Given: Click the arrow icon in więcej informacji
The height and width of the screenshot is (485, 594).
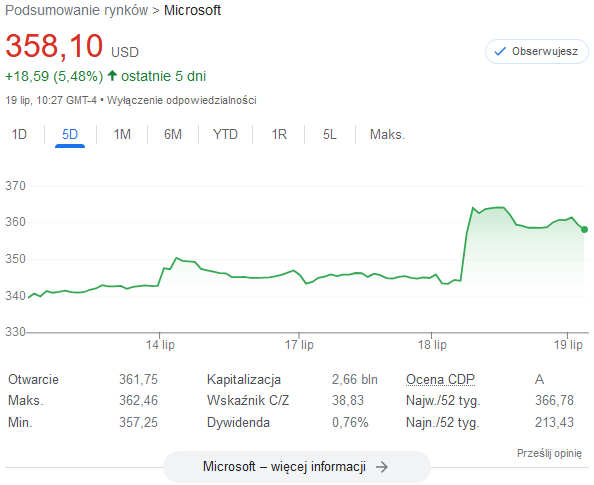Looking at the screenshot, I should point(382,467).
